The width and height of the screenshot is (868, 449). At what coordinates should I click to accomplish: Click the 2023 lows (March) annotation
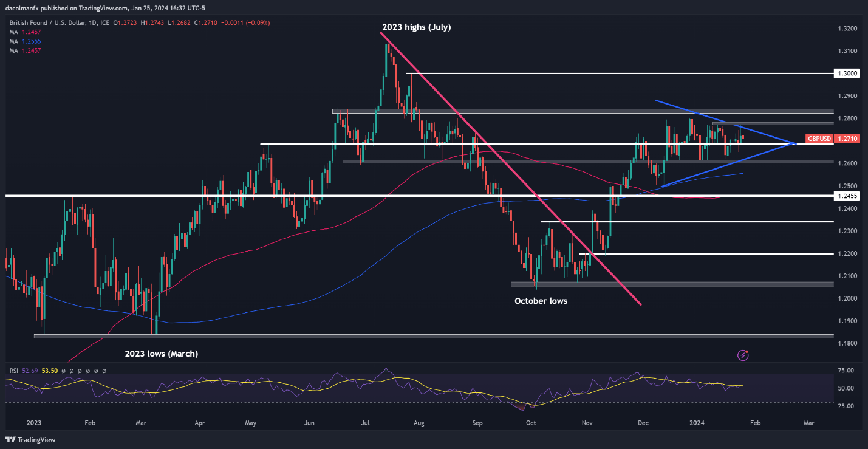pyautogui.click(x=162, y=353)
